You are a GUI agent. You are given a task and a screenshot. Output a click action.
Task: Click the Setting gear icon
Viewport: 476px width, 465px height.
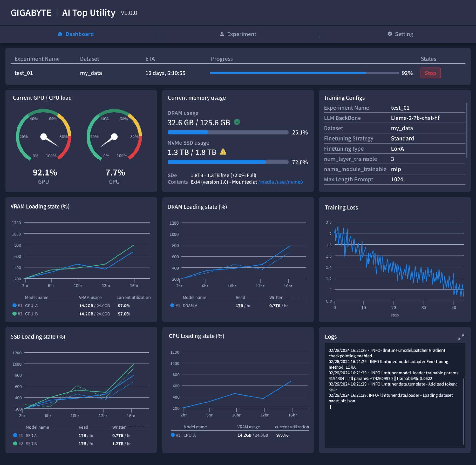(390, 34)
